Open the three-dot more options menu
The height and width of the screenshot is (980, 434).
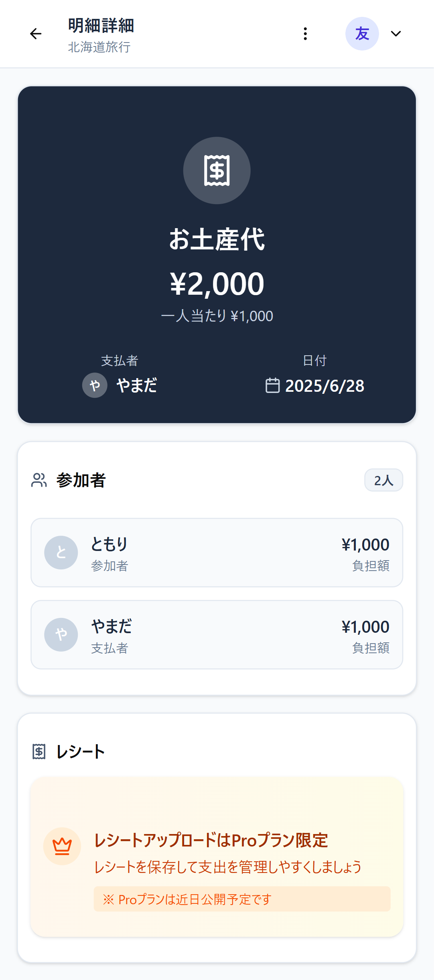coord(305,34)
